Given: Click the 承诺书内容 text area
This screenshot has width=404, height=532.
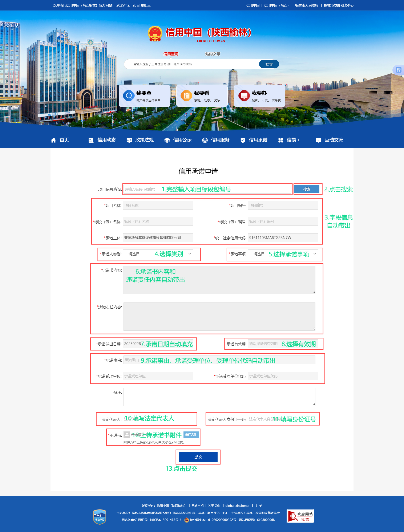Looking at the screenshot, I should tap(219, 280).
